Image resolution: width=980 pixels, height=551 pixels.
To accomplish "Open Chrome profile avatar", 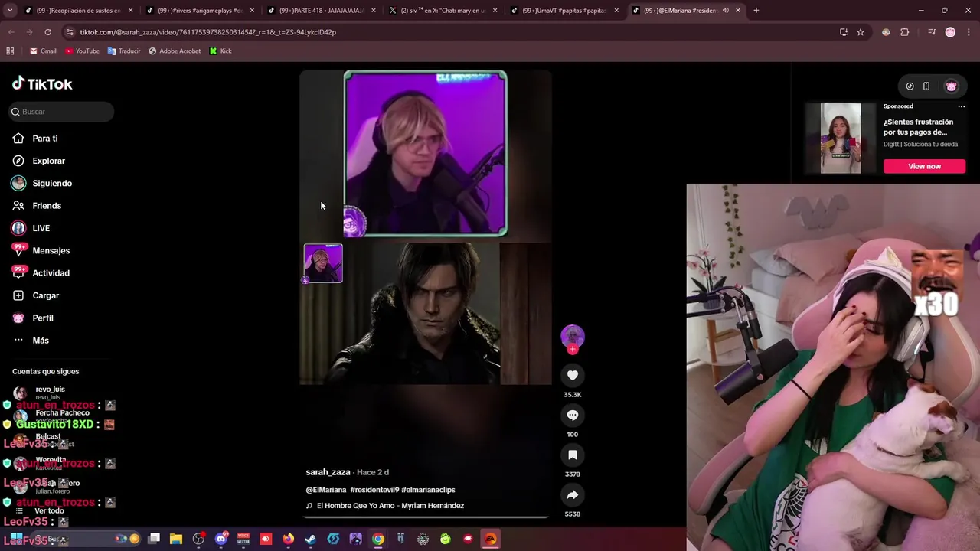I will pos(950,32).
